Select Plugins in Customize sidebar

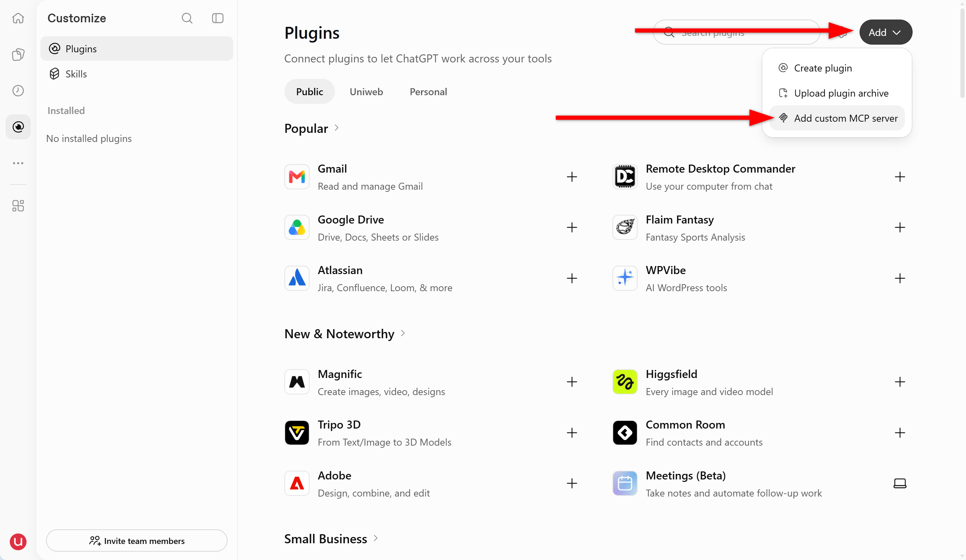click(x=136, y=49)
